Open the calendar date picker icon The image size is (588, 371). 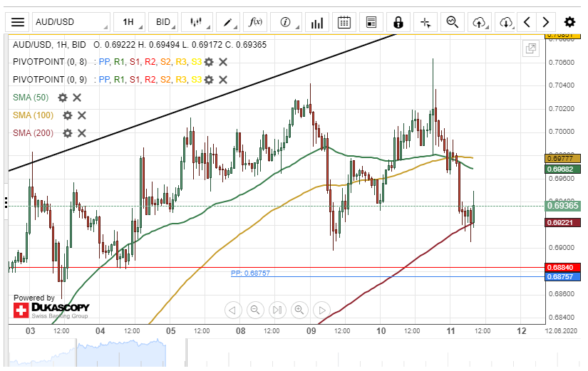click(x=344, y=22)
